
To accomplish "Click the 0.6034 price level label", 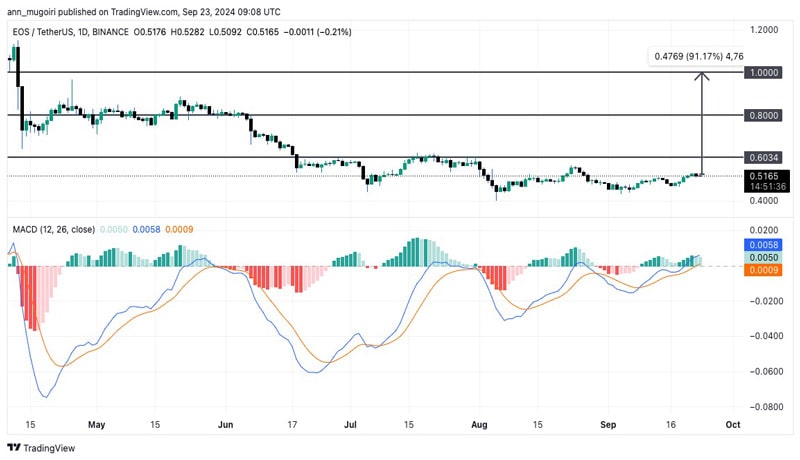I will [763, 158].
